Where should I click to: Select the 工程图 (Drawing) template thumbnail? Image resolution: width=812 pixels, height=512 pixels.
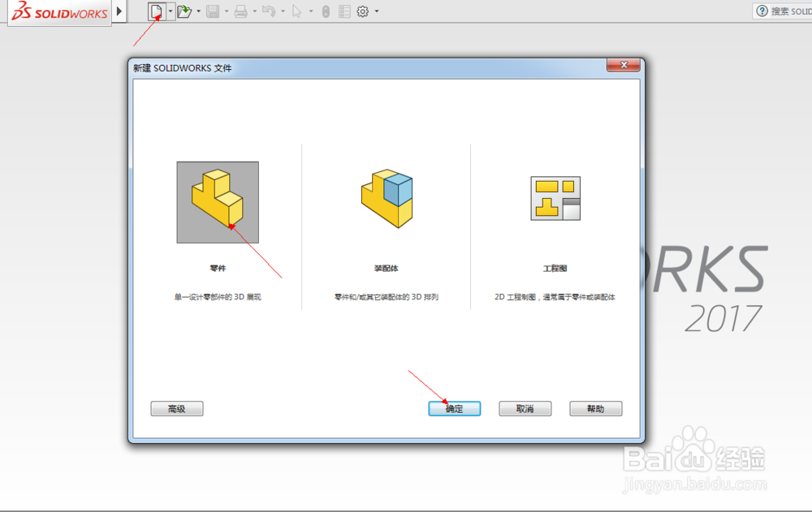555,198
